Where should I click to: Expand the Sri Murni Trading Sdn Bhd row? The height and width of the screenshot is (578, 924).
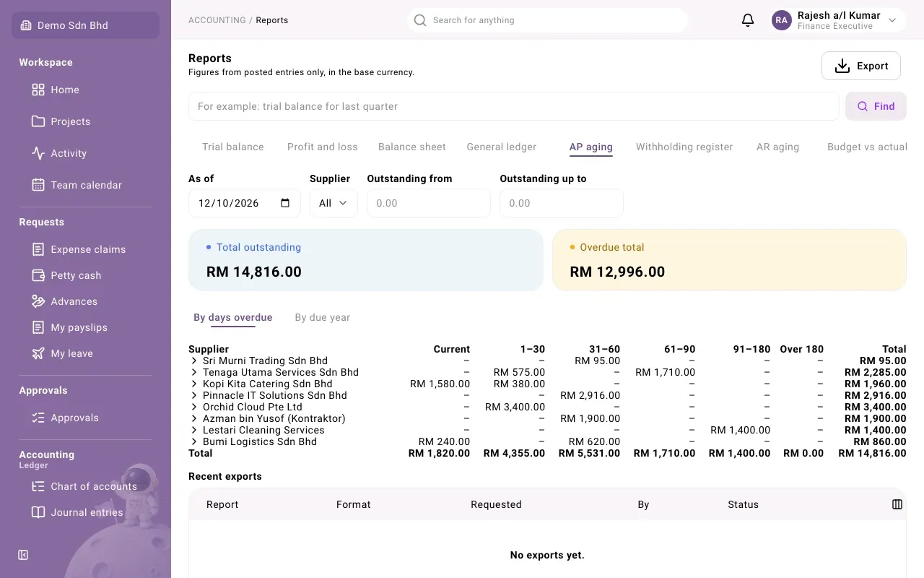194,361
